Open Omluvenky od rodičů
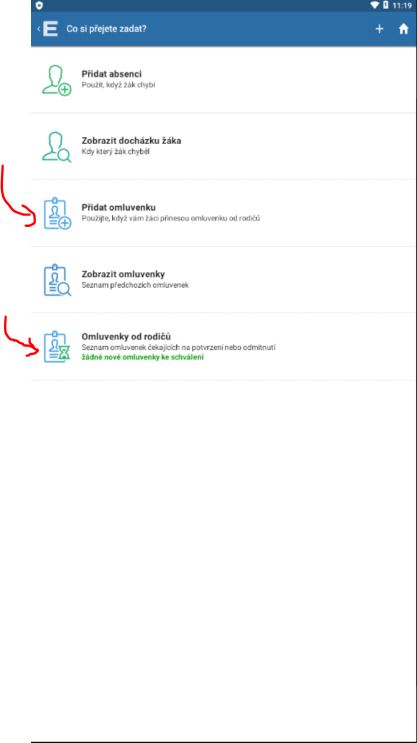The image size is (417, 743). coord(224,347)
